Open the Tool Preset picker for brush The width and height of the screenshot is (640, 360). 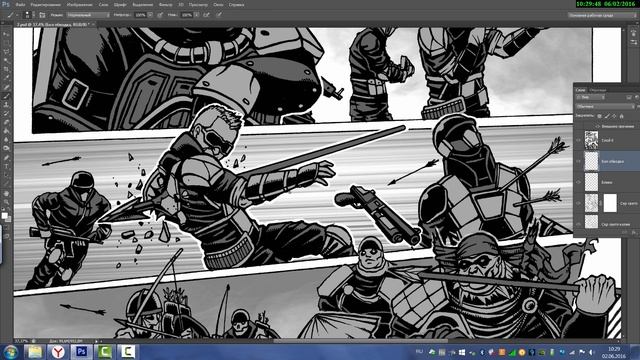tap(12, 15)
